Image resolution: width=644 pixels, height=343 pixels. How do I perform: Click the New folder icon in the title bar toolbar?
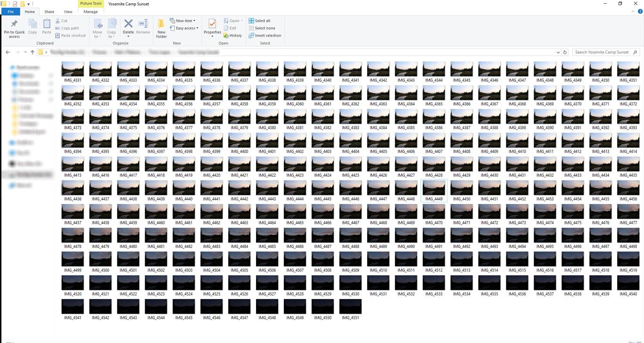click(x=22, y=4)
